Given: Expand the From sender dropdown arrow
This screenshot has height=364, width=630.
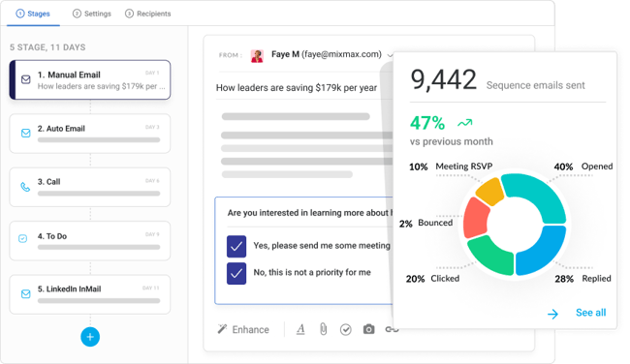Looking at the screenshot, I should [389, 55].
